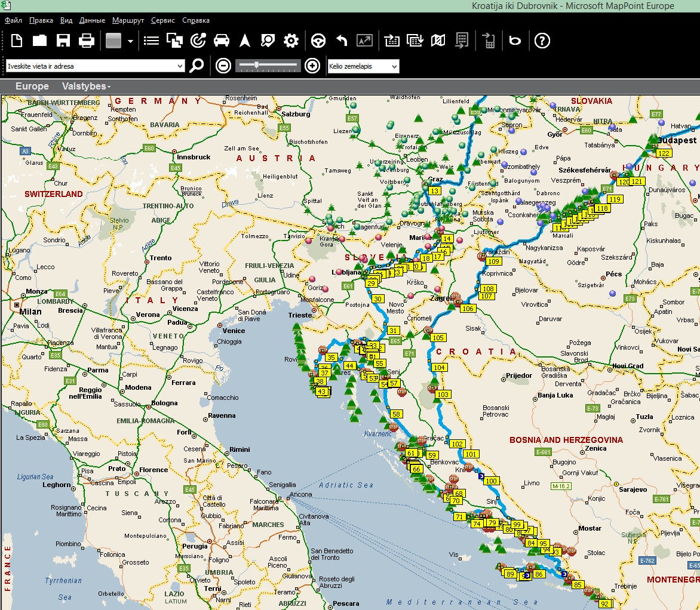The height and width of the screenshot is (610, 700).
Task: Select the yellow pushpin labeled 102
Action: click(x=457, y=444)
